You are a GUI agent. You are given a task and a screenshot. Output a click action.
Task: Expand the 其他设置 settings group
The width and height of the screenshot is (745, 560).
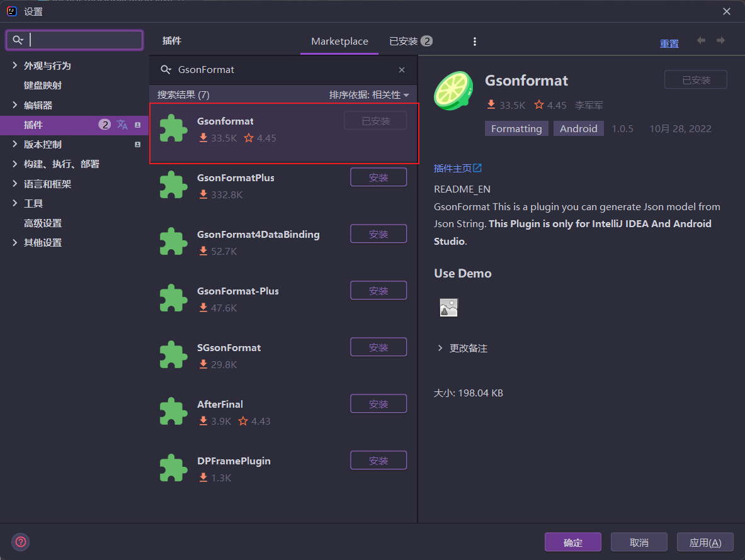coord(14,242)
